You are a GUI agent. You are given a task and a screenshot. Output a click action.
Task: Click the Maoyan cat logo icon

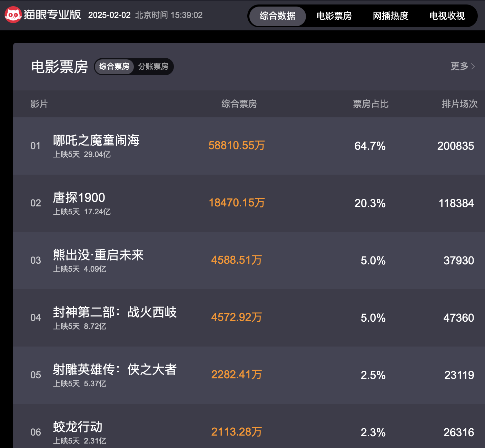point(13,14)
